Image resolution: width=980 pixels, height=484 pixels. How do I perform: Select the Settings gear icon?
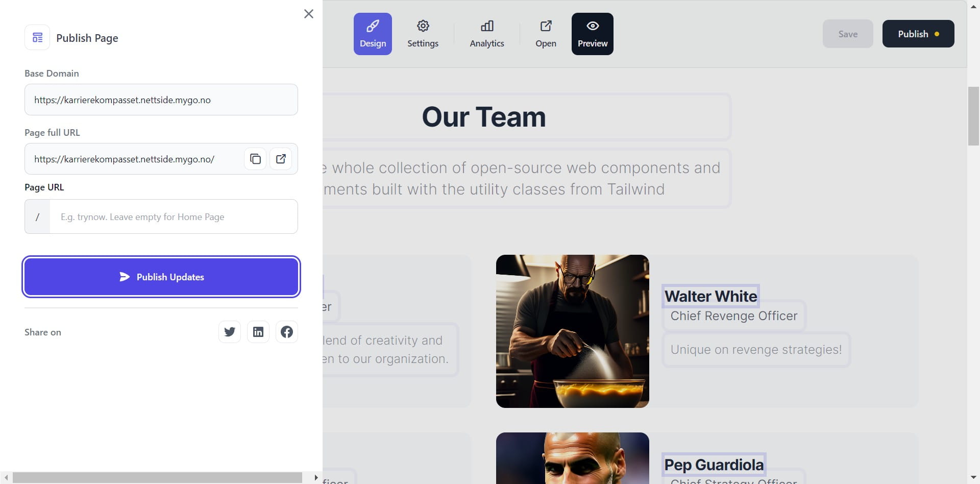click(423, 26)
